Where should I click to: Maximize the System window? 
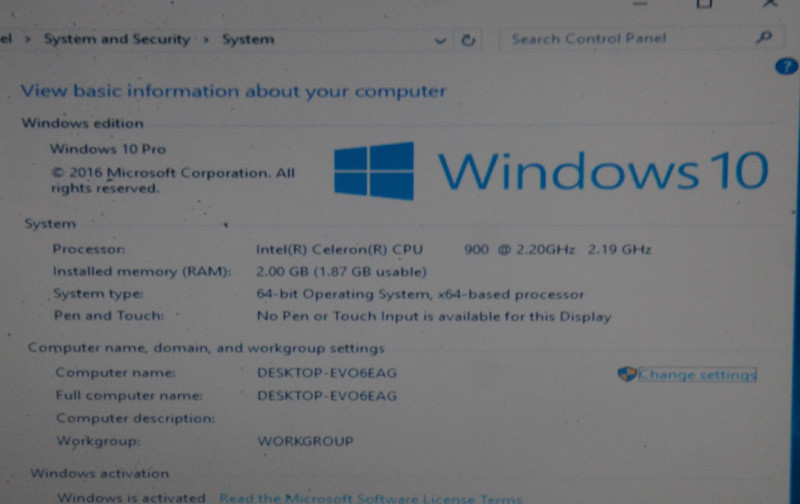click(704, 4)
